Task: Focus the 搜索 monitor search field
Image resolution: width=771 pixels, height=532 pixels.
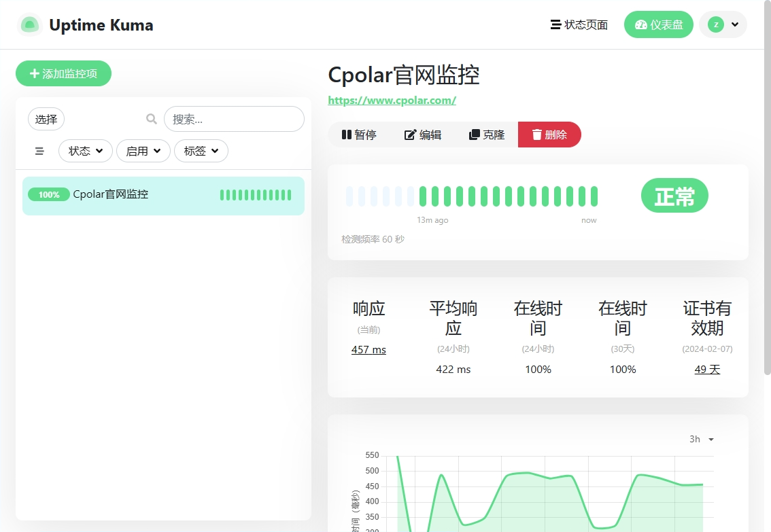Action: [x=234, y=119]
